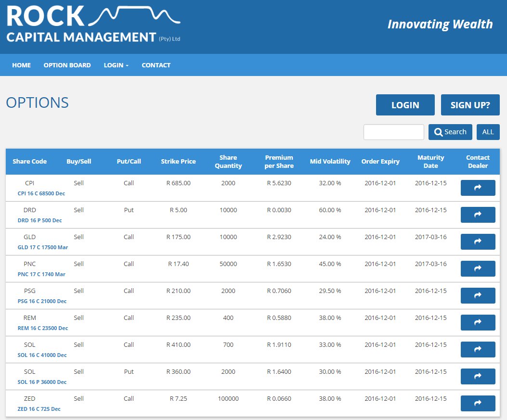507x420 pixels.
Task: Go to the HOME page
Action: pyautogui.click(x=21, y=65)
